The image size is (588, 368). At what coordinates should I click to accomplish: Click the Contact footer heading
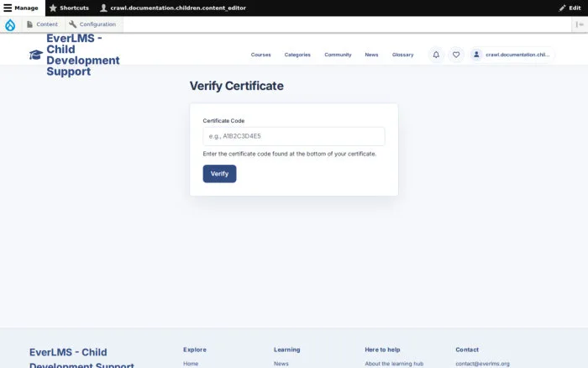point(467,350)
